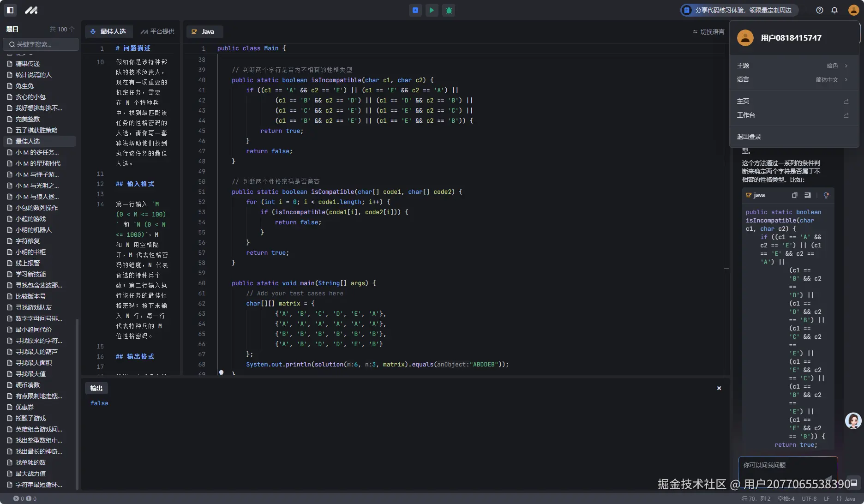Copy the java code snippet in chat
864x504 pixels.
pyautogui.click(x=794, y=195)
